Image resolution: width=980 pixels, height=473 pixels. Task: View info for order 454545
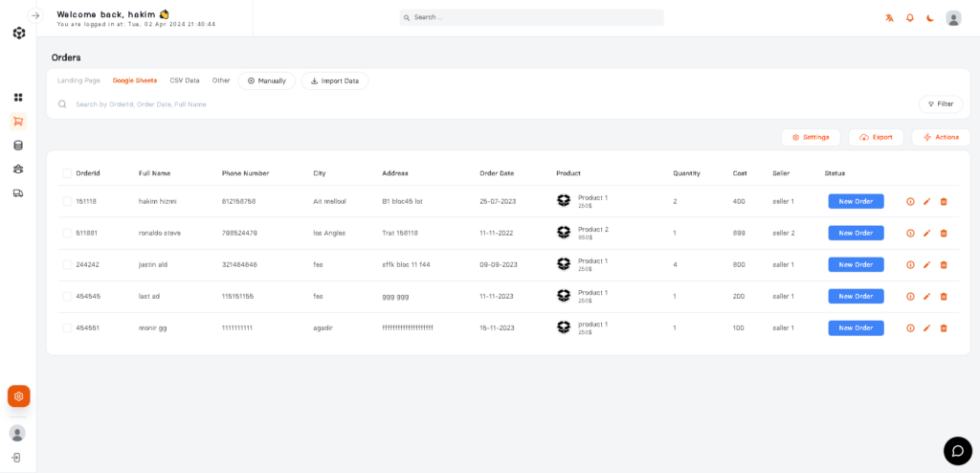click(910, 297)
